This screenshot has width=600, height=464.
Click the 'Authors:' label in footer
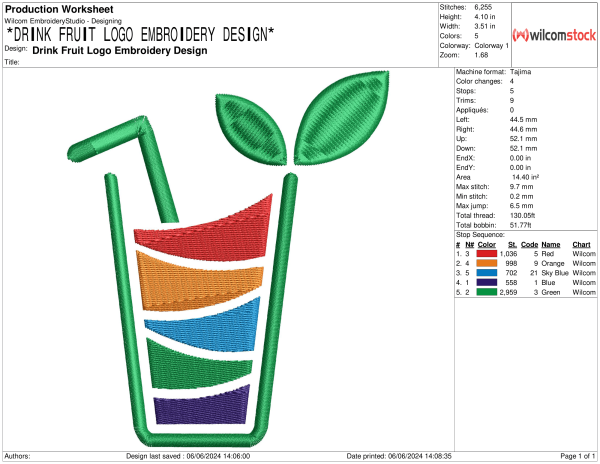(17, 456)
